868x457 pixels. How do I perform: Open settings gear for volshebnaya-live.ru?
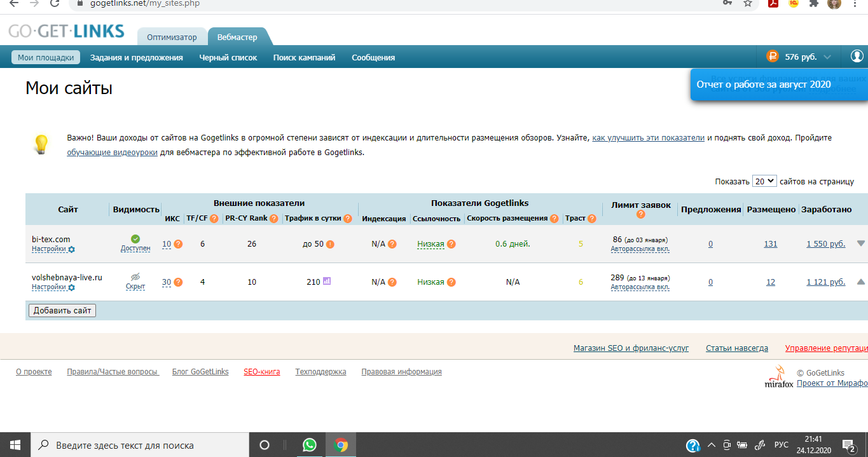pos(71,287)
